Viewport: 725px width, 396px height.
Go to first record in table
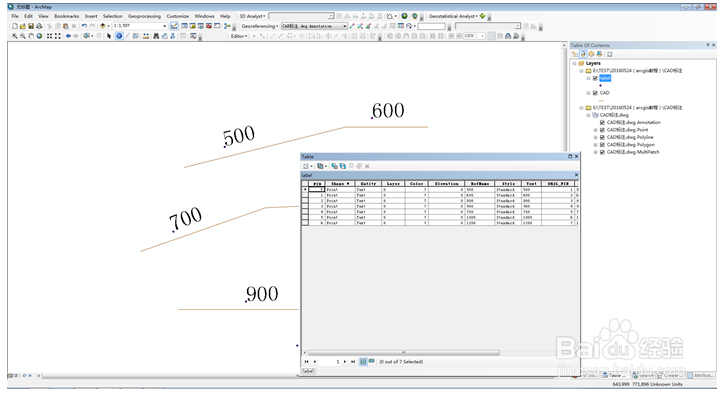point(307,362)
